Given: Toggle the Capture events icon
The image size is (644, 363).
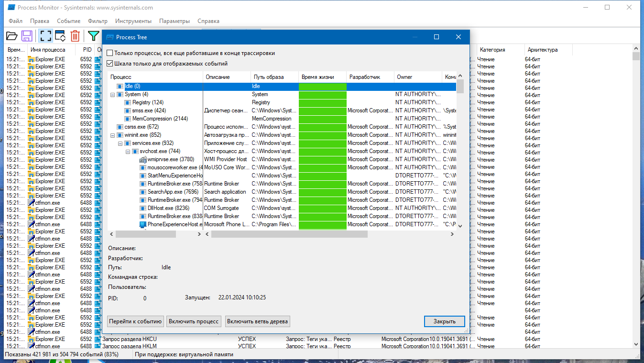Looking at the screenshot, I should pos(46,36).
